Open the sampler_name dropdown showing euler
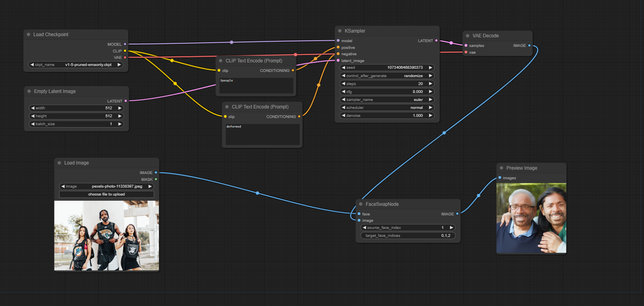Image resolution: width=644 pixels, height=306 pixels. click(387, 99)
